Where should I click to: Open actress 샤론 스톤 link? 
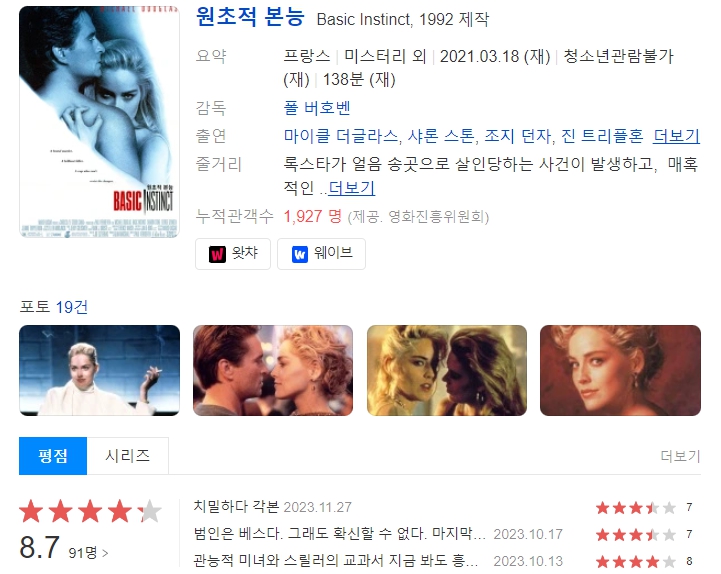pos(441,136)
